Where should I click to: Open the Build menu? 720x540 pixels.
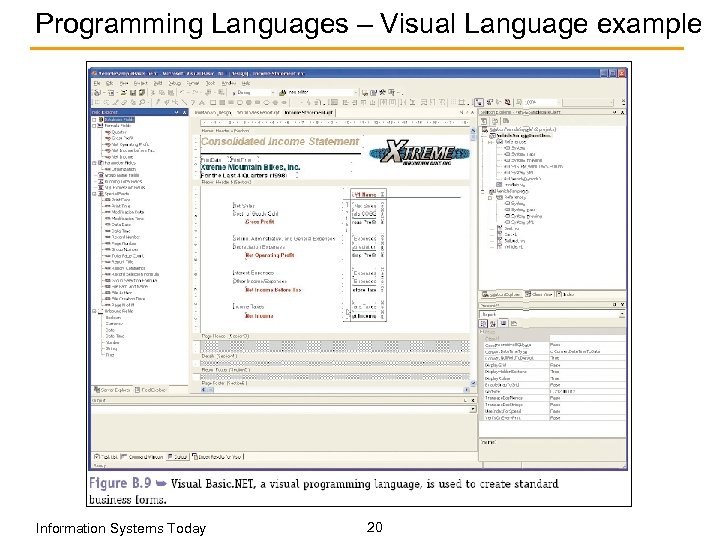[x=158, y=83]
